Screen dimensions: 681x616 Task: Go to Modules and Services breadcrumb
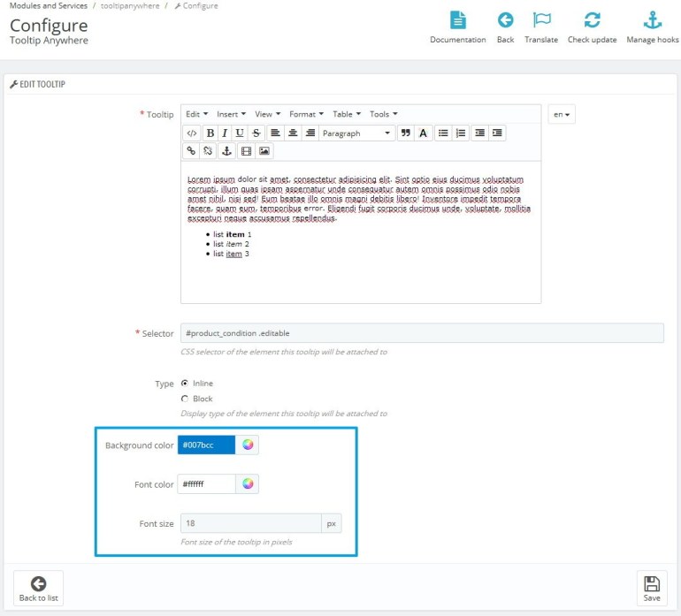click(x=49, y=5)
